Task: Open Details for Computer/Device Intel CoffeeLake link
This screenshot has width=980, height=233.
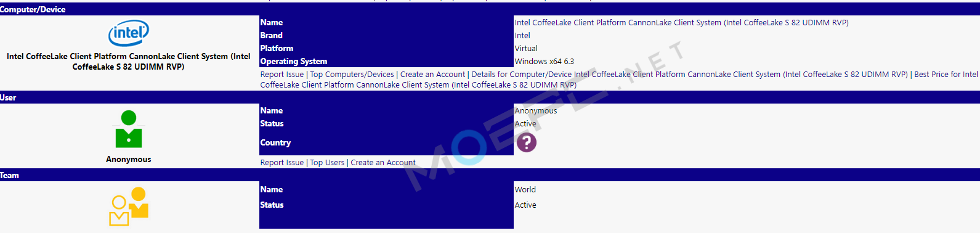Action: 689,75
